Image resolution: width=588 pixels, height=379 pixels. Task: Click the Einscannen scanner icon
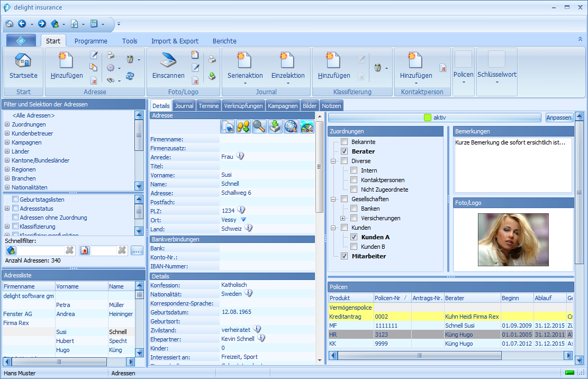pos(168,60)
